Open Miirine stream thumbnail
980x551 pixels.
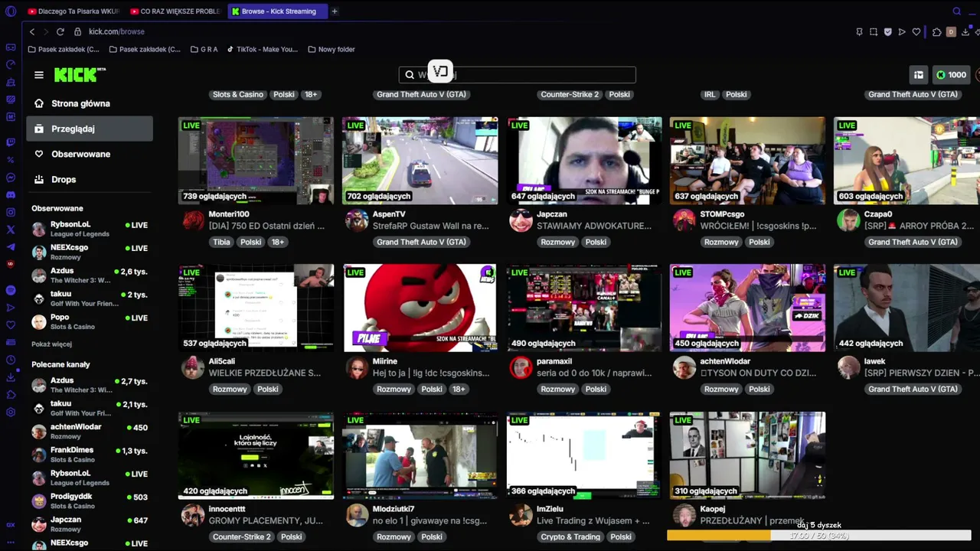click(x=420, y=308)
